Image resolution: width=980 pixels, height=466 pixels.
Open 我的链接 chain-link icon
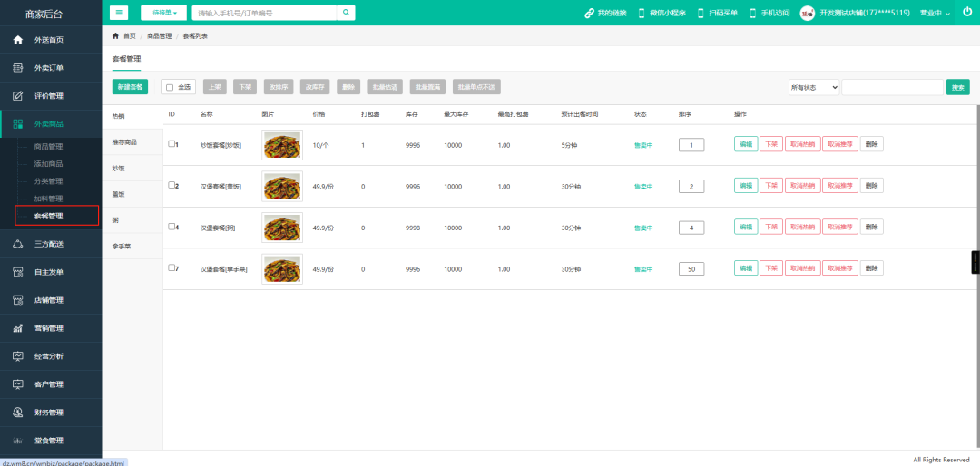[x=590, y=14]
